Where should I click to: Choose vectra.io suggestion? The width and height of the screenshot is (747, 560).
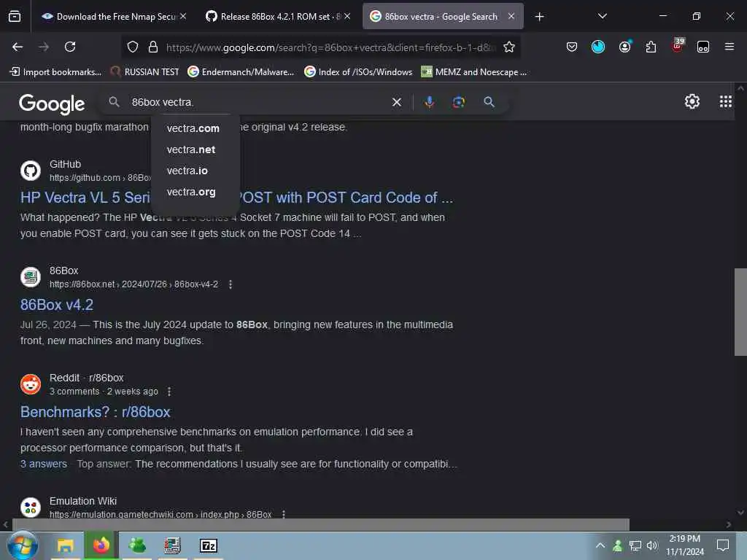(187, 171)
